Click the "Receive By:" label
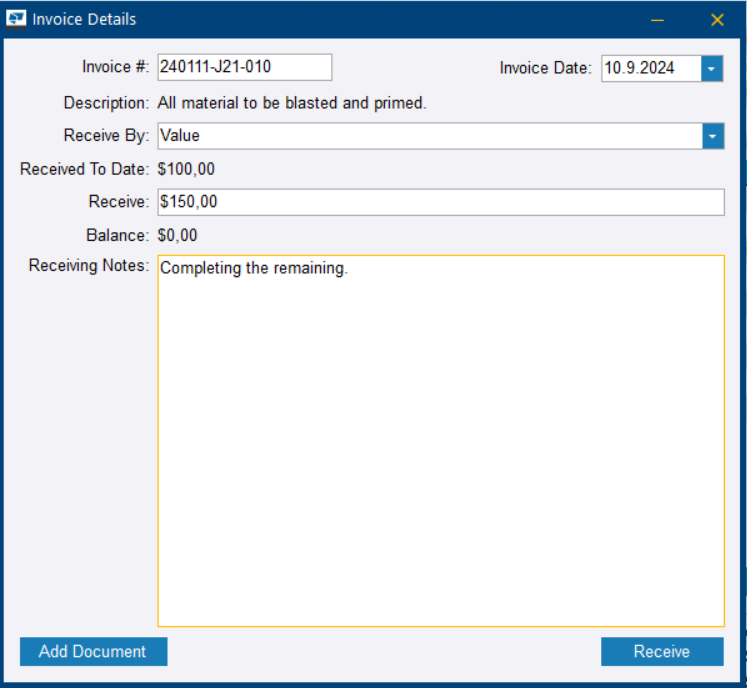This screenshot has height=688, width=747. pos(107,136)
